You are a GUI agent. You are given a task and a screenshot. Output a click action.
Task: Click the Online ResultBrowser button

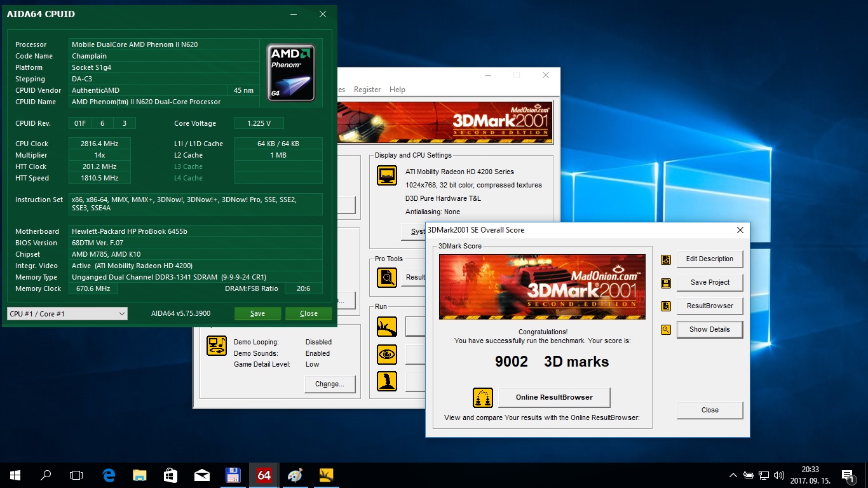tap(554, 398)
